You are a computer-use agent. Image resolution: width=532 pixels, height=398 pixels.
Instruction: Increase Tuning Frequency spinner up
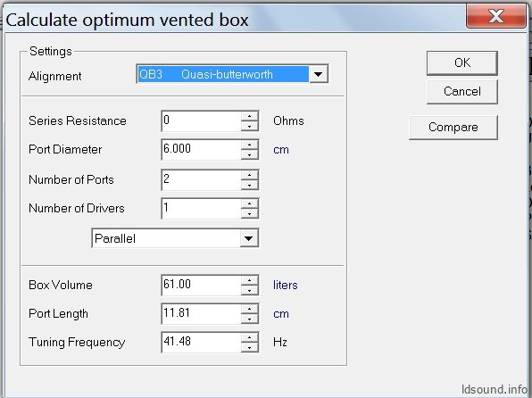click(250, 337)
